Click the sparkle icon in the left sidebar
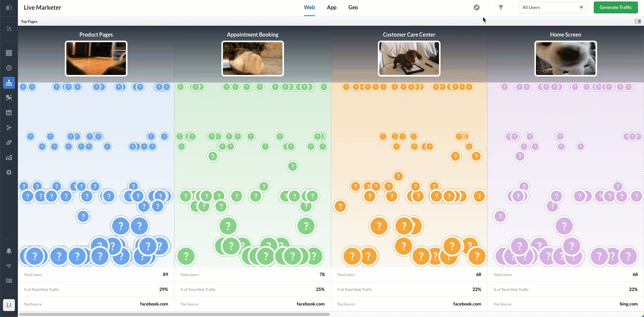 pyautogui.click(x=9, y=29)
